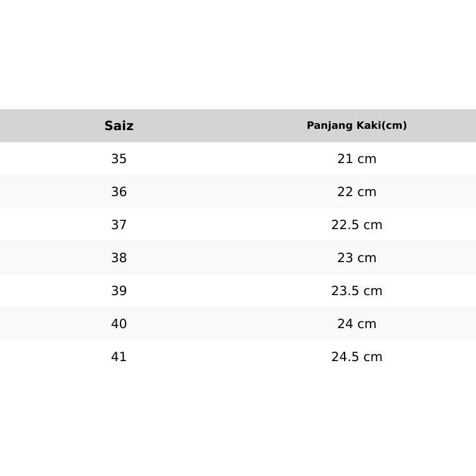Viewport: 476px width, 476px height.
Task: Select the size 36 cell
Action: coord(119,192)
